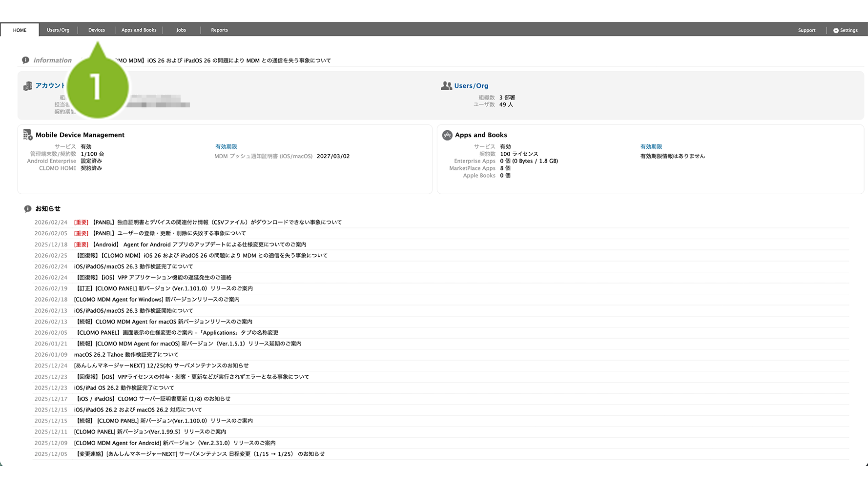The width and height of the screenshot is (868, 488).
Task: Click 有効期限 link under Mobile Device Management
Action: 226,147
